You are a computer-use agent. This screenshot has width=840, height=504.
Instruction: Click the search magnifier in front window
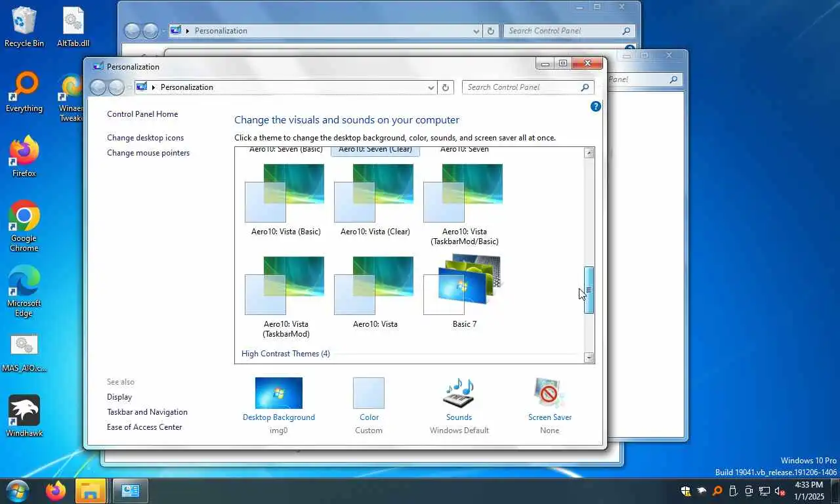click(585, 87)
